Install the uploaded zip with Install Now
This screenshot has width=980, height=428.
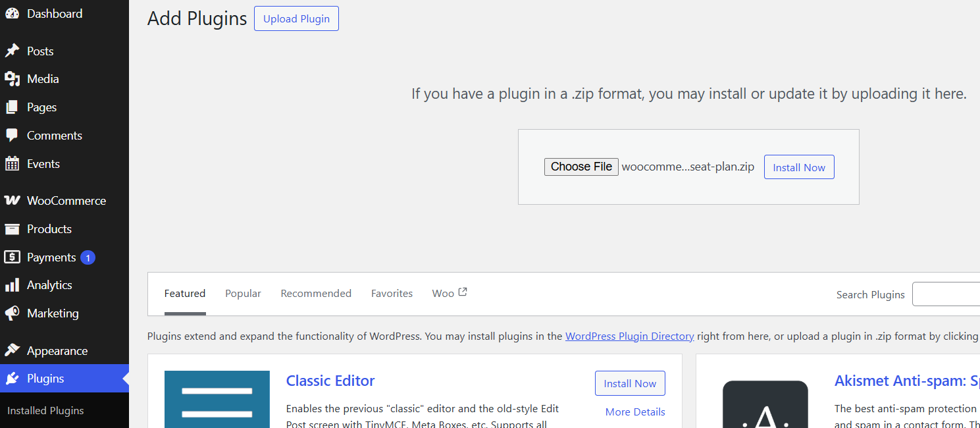point(799,167)
